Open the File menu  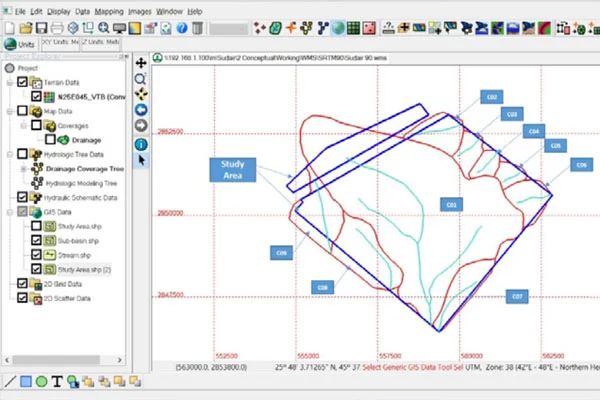point(20,11)
